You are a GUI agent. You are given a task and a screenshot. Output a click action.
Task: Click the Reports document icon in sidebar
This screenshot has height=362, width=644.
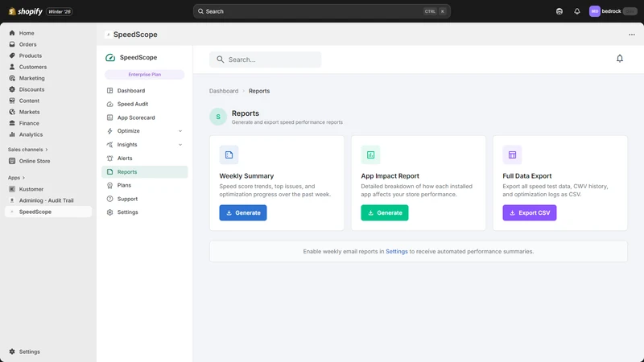[109, 172]
